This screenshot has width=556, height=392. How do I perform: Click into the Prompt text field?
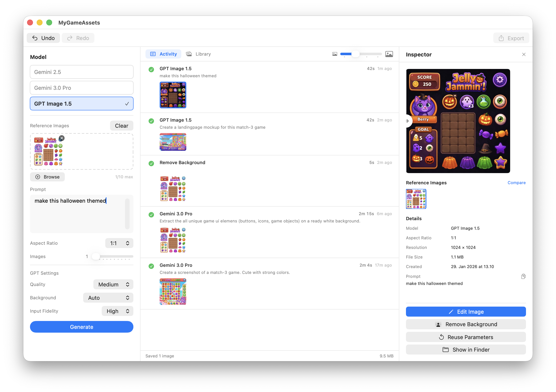tap(82, 214)
